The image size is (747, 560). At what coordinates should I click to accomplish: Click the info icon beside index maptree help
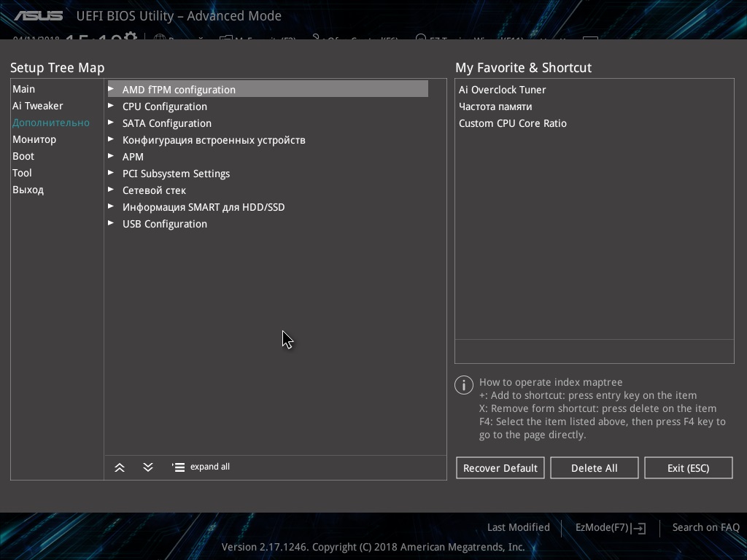463,385
